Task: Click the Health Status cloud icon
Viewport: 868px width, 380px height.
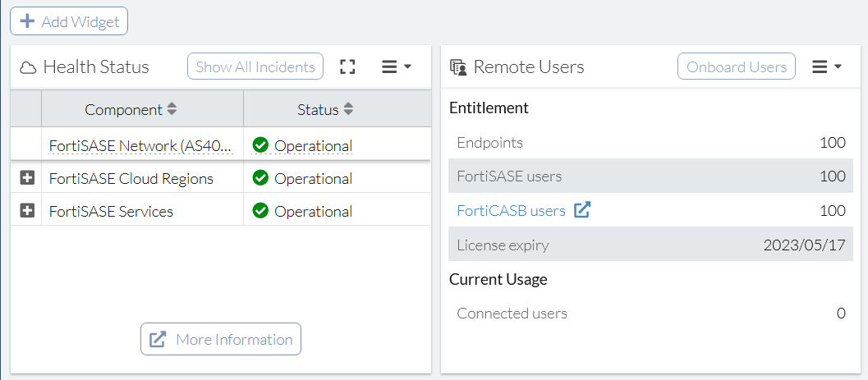Action: pos(28,68)
